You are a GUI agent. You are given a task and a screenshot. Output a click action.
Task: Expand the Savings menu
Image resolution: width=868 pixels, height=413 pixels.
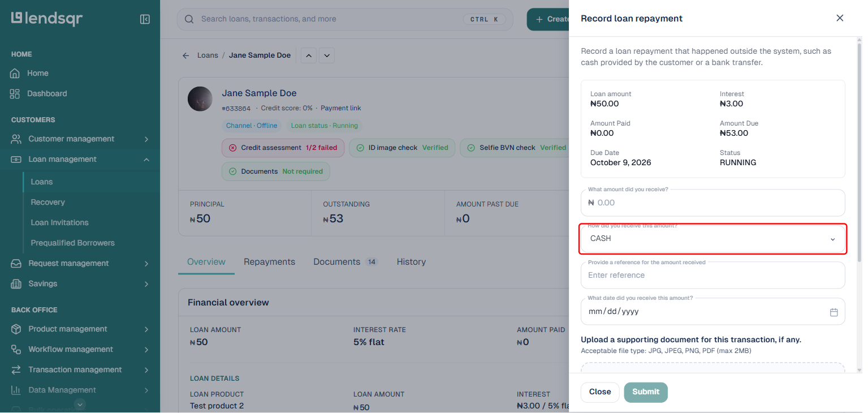click(x=146, y=284)
